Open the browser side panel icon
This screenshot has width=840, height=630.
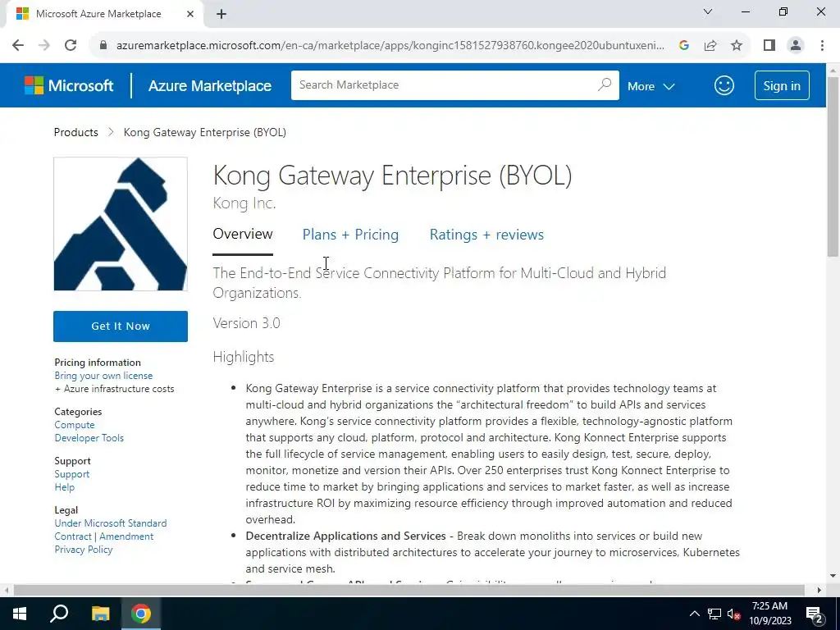pyautogui.click(x=769, y=46)
